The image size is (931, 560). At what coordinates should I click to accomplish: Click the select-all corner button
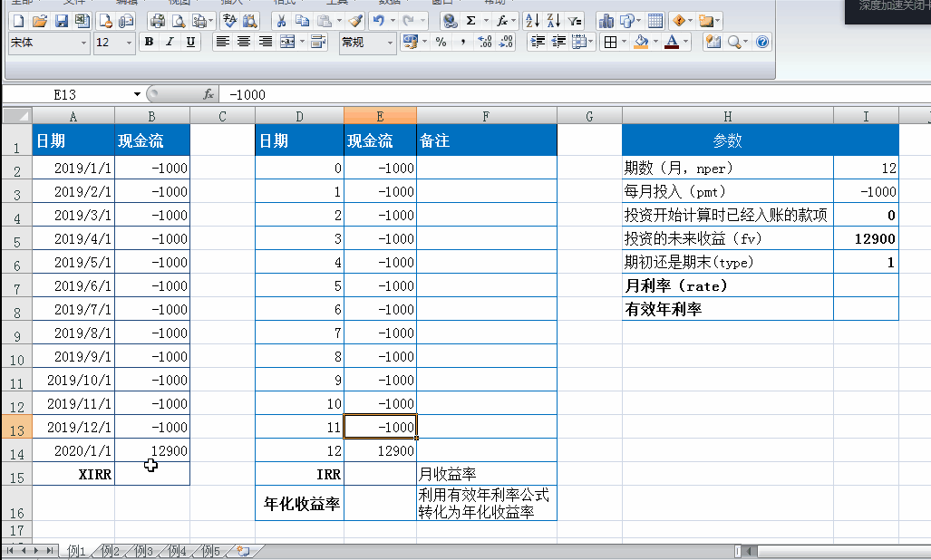pyautogui.click(x=16, y=116)
